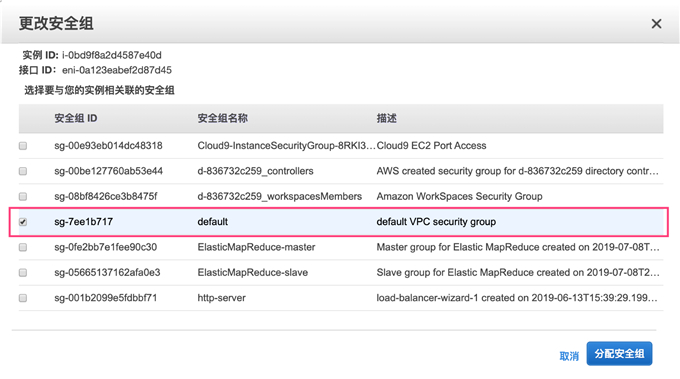This screenshot has width=680, height=379.
Task: Click the Amazon WorkSpaces Security Group description
Action: coord(459,196)
